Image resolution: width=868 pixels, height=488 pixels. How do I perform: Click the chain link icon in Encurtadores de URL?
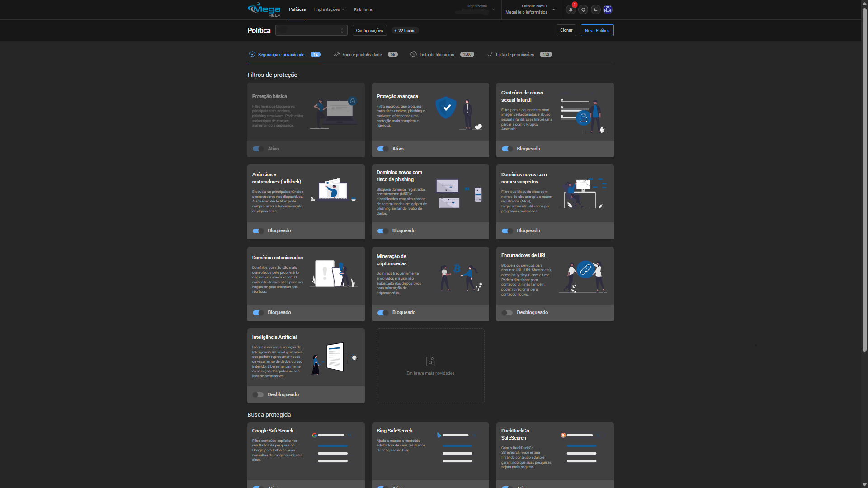585,270
